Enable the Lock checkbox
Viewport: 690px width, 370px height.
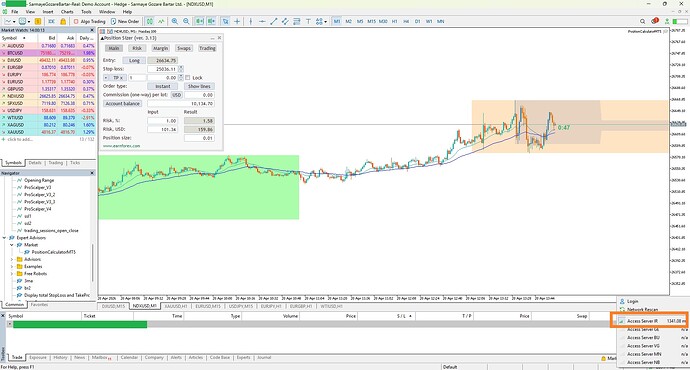(x=188, y=78)
